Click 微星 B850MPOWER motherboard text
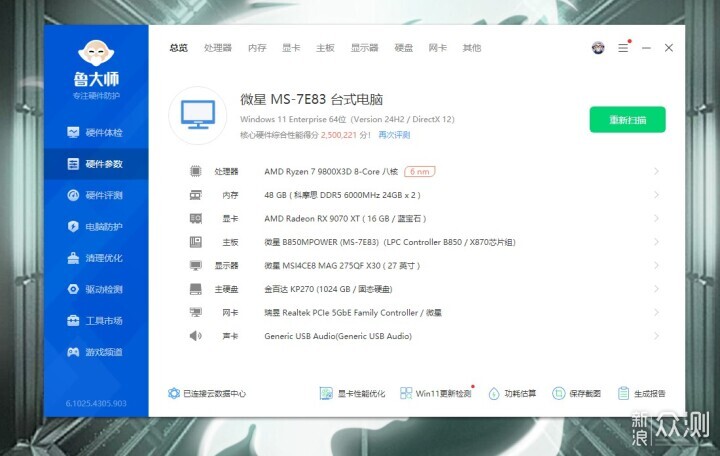This screenshot has width=720, height=456. click(x=390, y=242)
